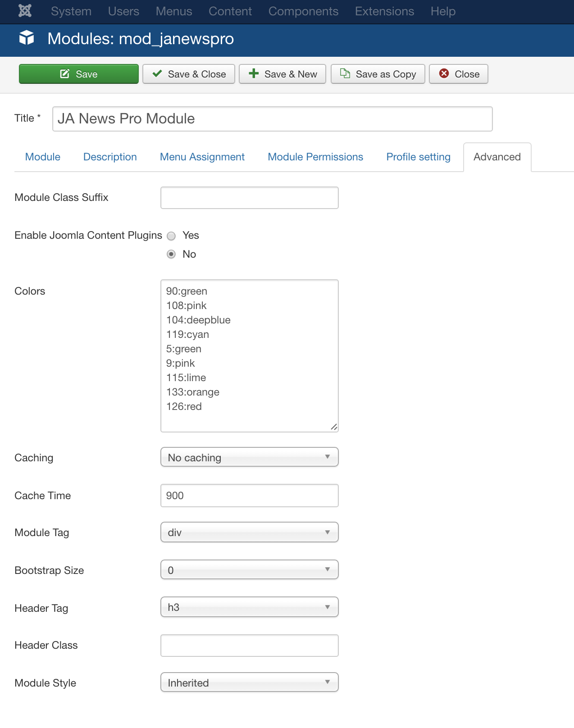Open the Caching dropdown
Image resolution: width=574 pixels, height=728 pixels.
click(249, 457)
